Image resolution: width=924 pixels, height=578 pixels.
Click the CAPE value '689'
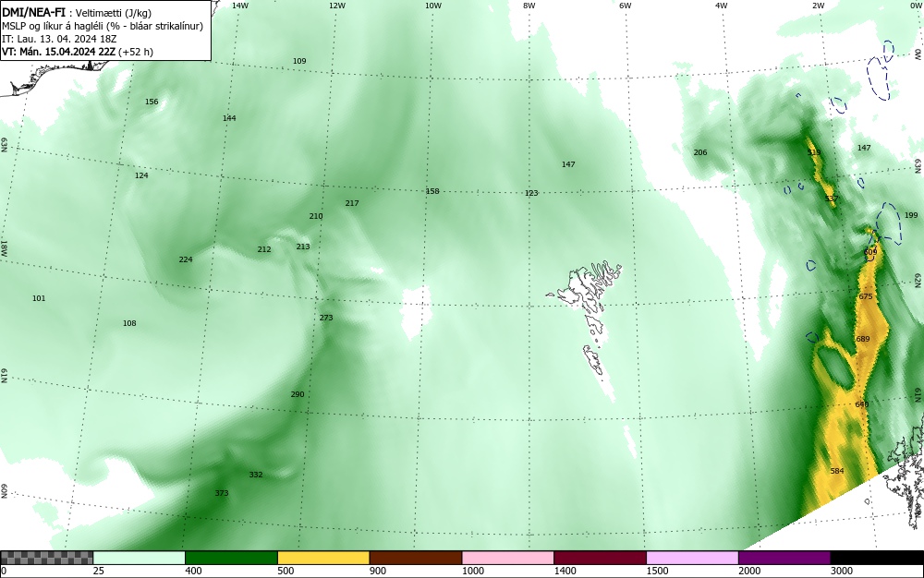click(x=863, y=339)
